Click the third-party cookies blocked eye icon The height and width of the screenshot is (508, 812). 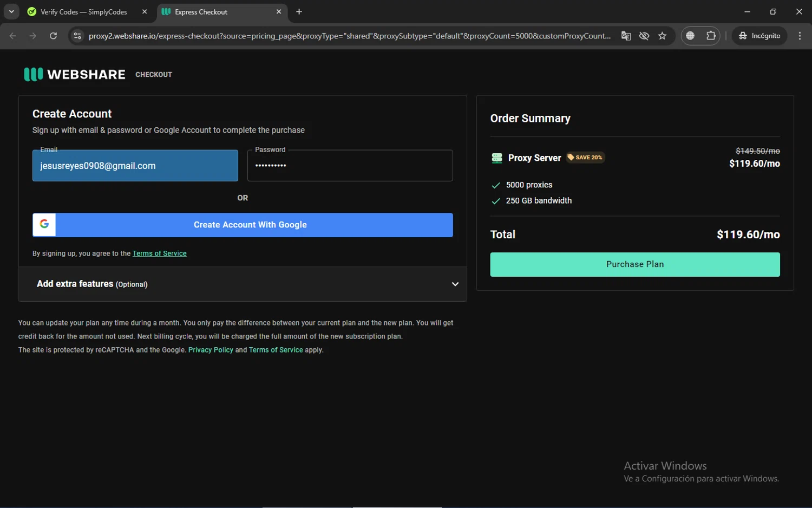tap(644, 36)
